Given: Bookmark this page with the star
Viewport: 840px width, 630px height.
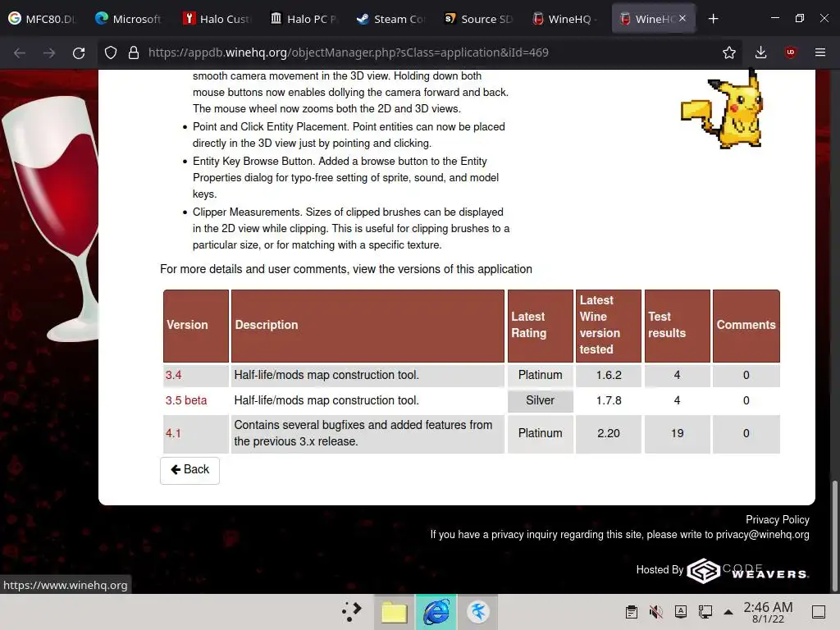Looking at the screenshot, I should (x=728, y=52).
